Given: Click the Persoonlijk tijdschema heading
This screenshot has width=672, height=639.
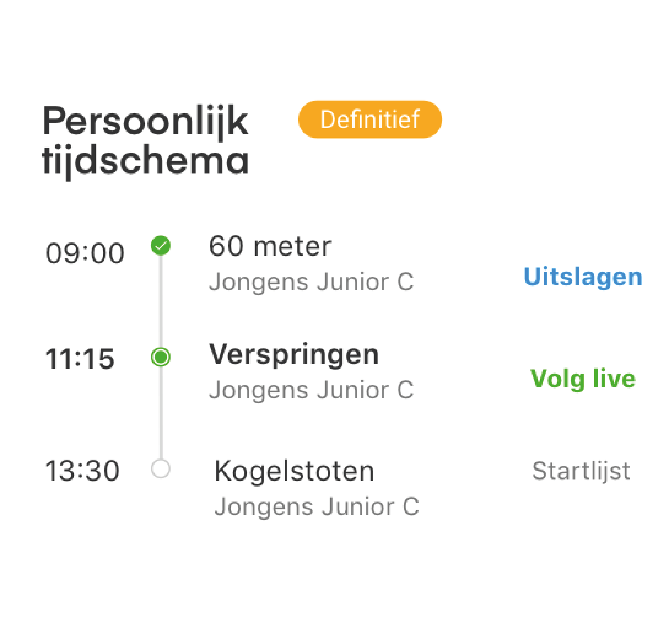Looking at the screenshot, I should [145, 140].
